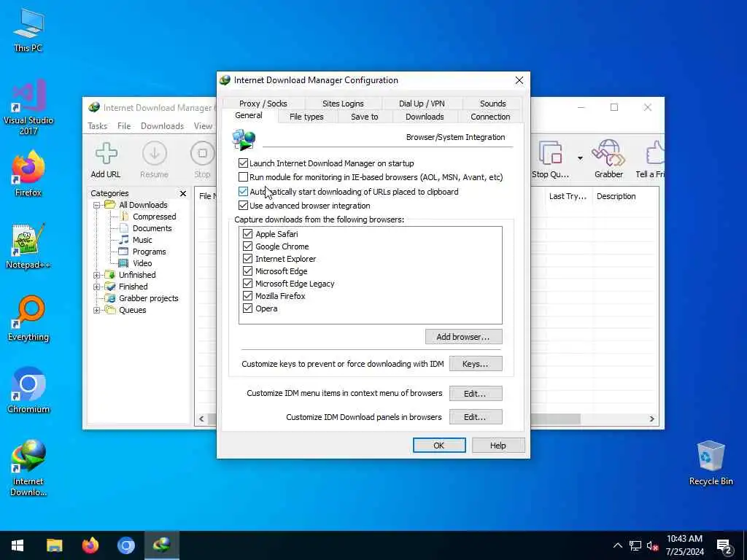Click the Add browser... button

coord(463,337)
